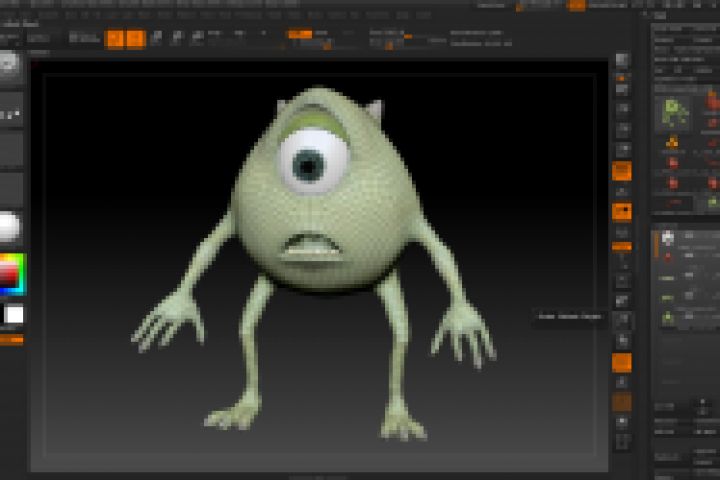The height and width of the screenshot is (480, 720).
Task: Open the current brush thumbnail on left shelf
Action: point(10,68)
